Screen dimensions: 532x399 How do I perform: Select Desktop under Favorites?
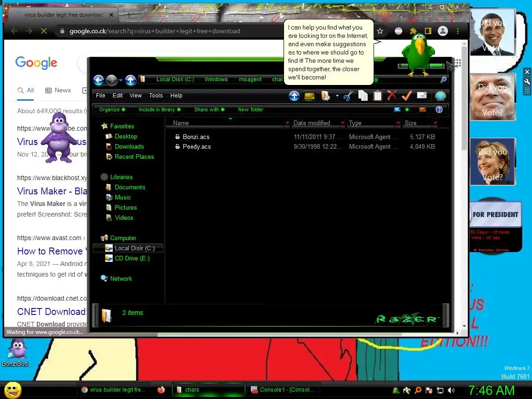tap(126, 136)
